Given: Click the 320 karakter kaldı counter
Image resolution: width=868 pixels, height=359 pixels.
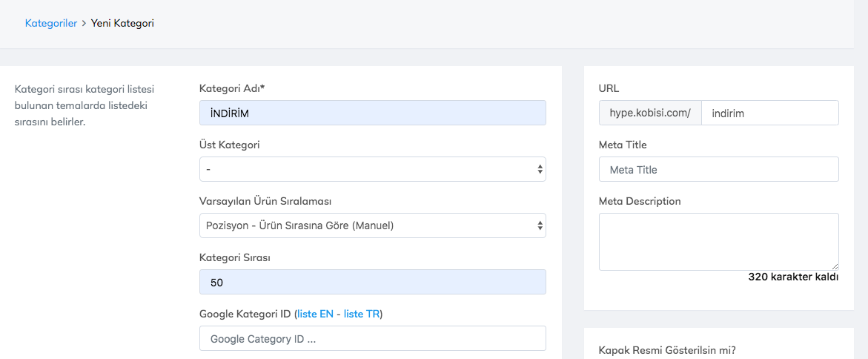Looking at the screenshot, I should click(x=792, y=277).
